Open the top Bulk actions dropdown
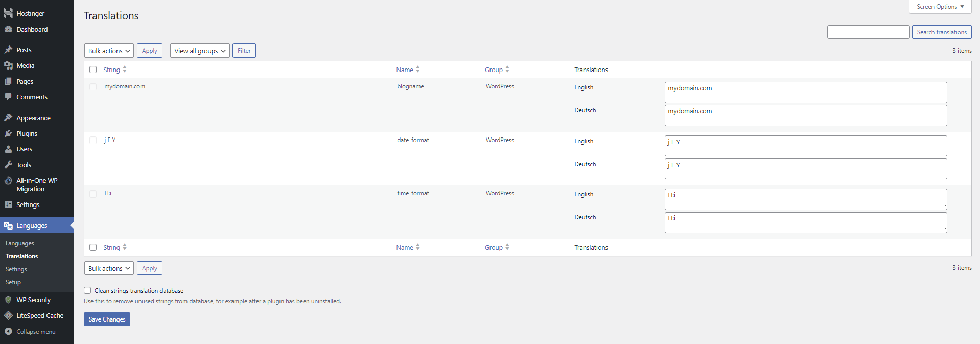The width and height of the screenshot is (980, 344). tap(109, 51)
